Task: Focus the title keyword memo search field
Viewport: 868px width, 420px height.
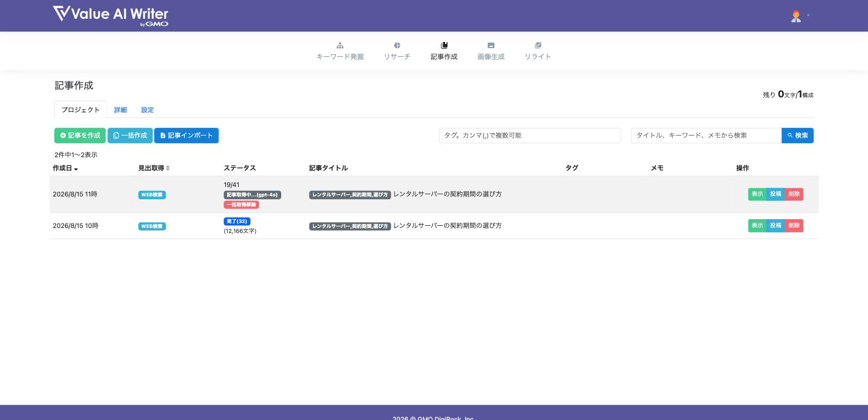Action: [706, 136]
